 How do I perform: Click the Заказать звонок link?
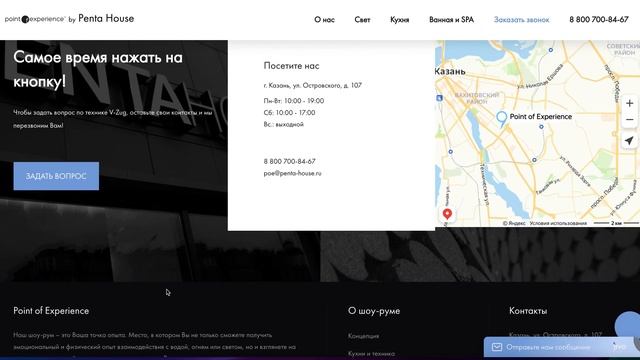522,20
